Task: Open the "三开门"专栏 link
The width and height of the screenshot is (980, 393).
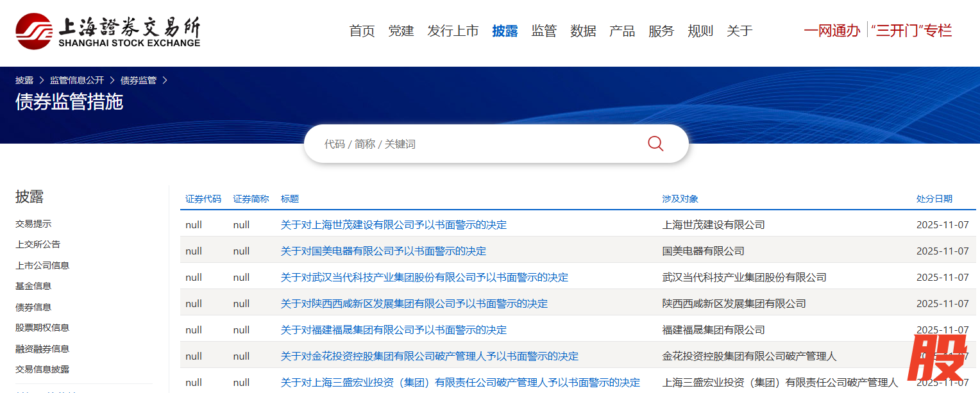Action: point(911,30)
